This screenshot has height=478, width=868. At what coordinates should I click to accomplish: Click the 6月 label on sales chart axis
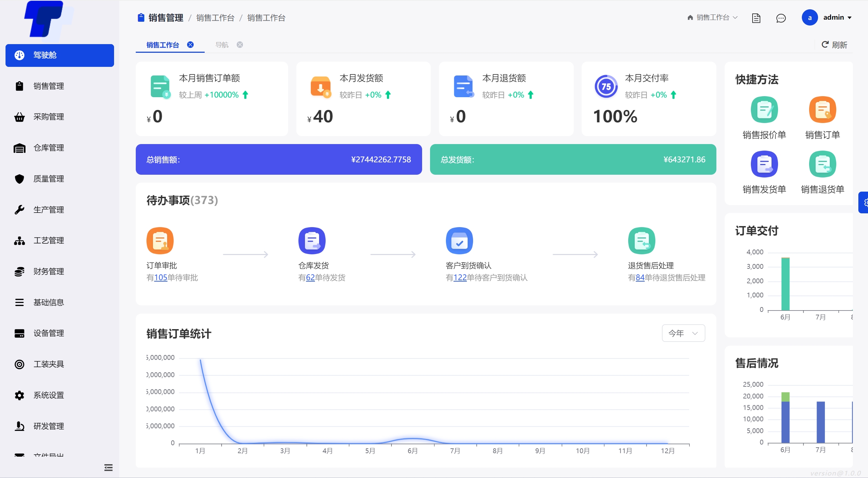click(412, 451)
